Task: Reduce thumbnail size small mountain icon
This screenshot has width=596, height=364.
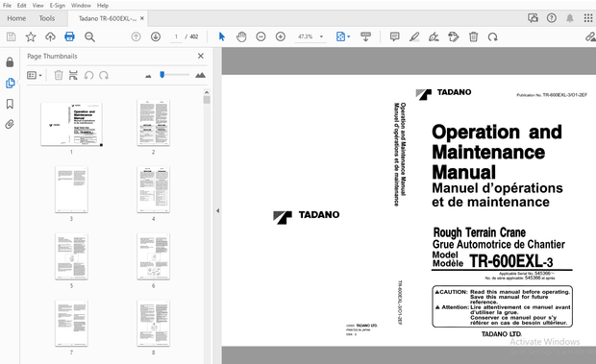Action: [148, 76]
